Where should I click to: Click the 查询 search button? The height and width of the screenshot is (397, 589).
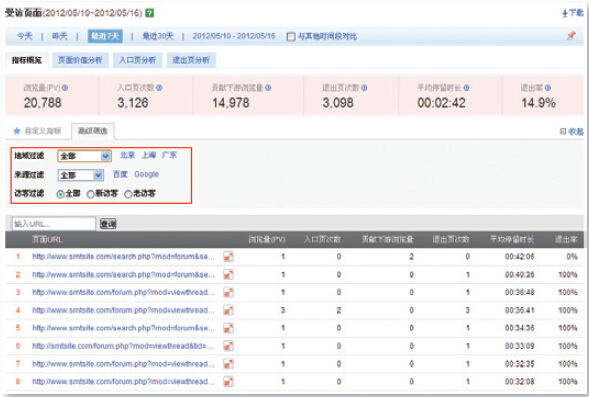coord(108,224)
